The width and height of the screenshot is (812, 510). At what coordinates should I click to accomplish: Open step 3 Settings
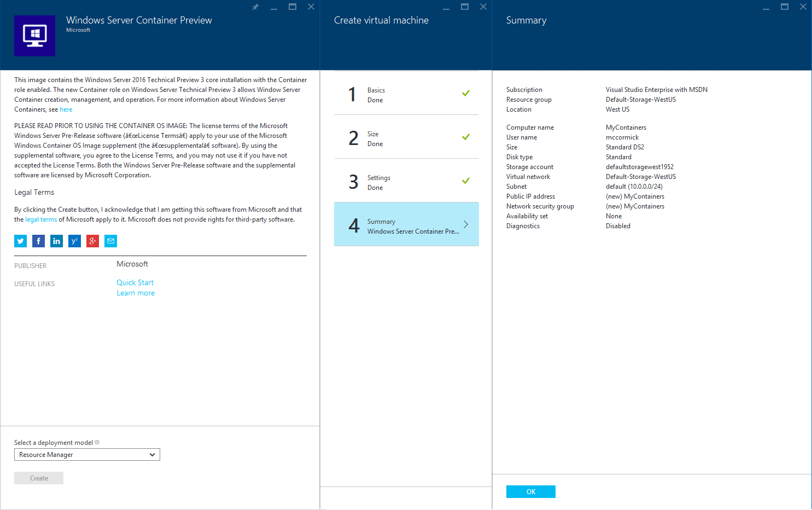click(406, 182)
